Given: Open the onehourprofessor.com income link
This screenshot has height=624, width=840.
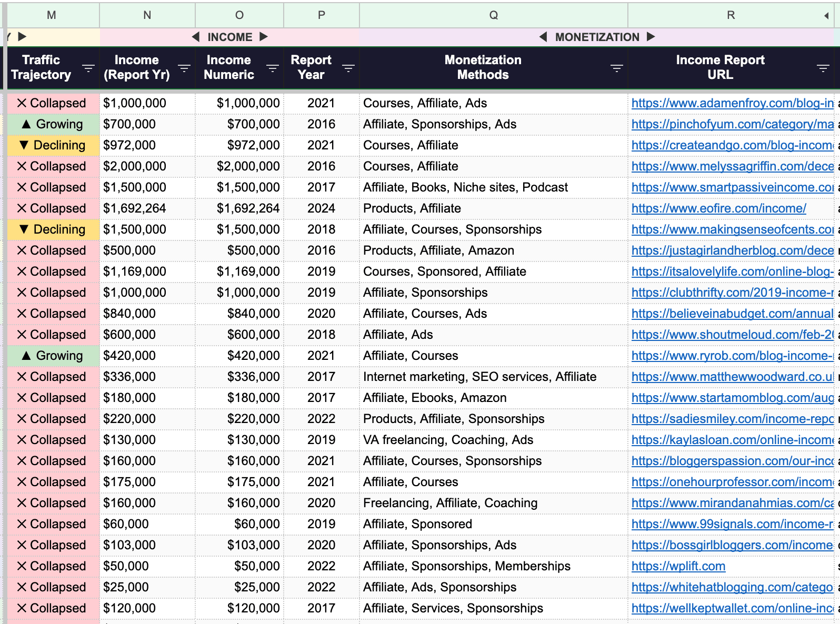Looking at the screenshot, I should 732,482.
